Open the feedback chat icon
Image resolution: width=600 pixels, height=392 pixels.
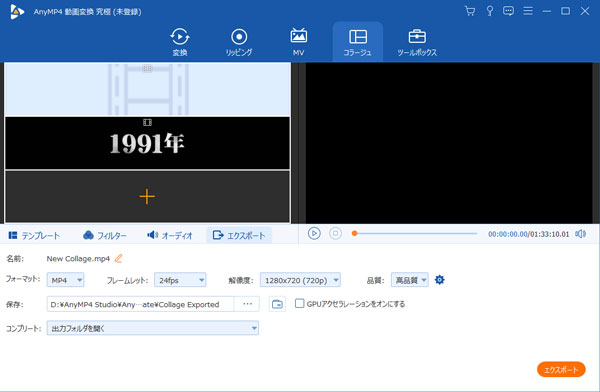coord(508,11)
